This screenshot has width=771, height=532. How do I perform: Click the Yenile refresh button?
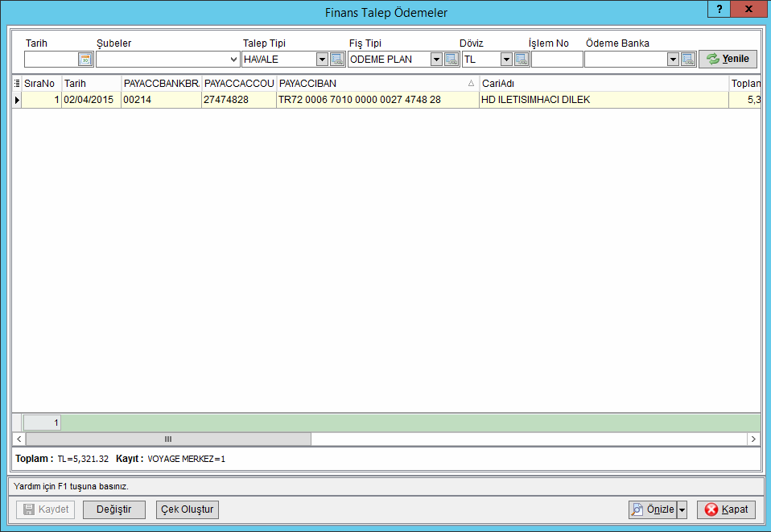point(728,59)
